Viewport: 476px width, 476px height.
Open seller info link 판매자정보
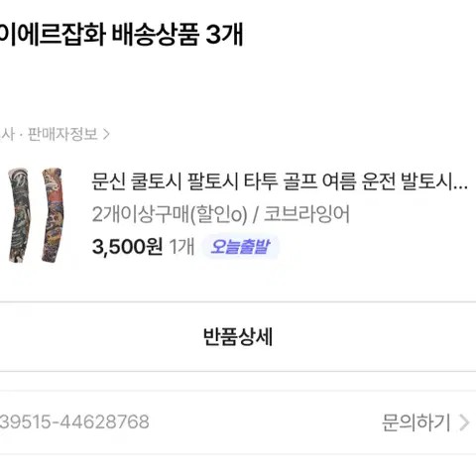coord(62,134)
